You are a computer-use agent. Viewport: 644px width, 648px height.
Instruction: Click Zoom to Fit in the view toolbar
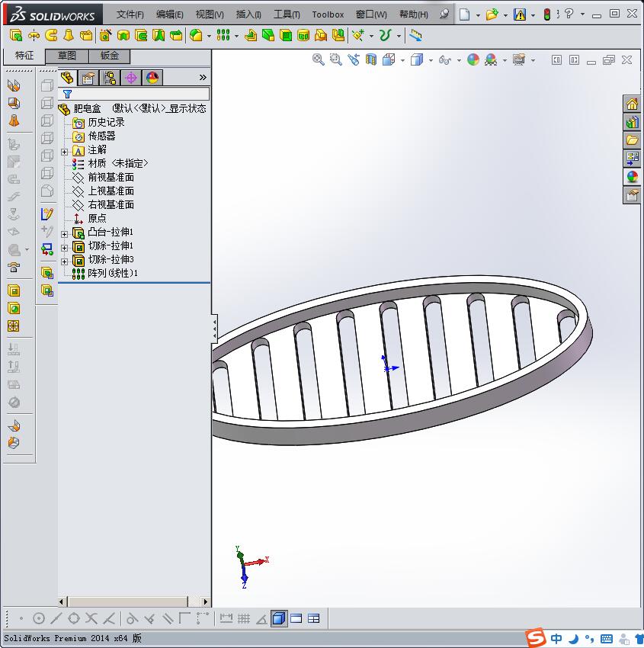click(318, 60)
